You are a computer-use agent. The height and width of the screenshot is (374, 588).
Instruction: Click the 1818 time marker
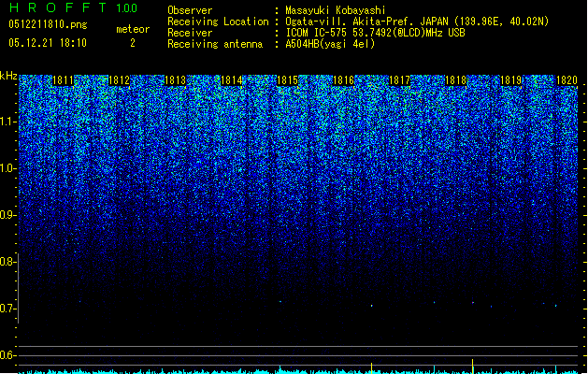click(x=455, y=80)
